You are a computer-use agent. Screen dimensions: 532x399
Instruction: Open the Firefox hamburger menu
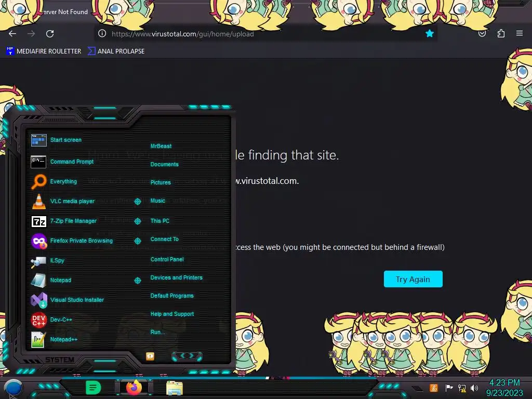520,33
